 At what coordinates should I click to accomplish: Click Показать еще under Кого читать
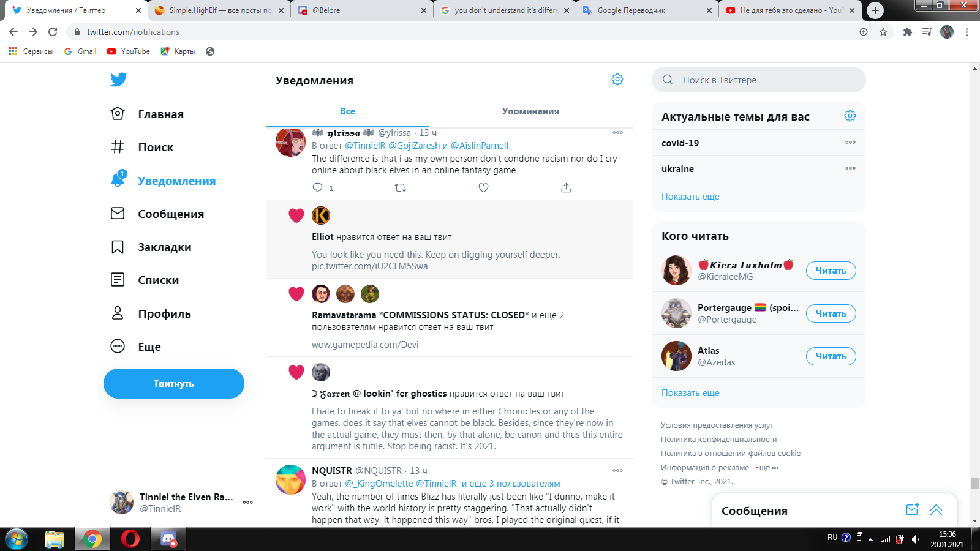690,393
